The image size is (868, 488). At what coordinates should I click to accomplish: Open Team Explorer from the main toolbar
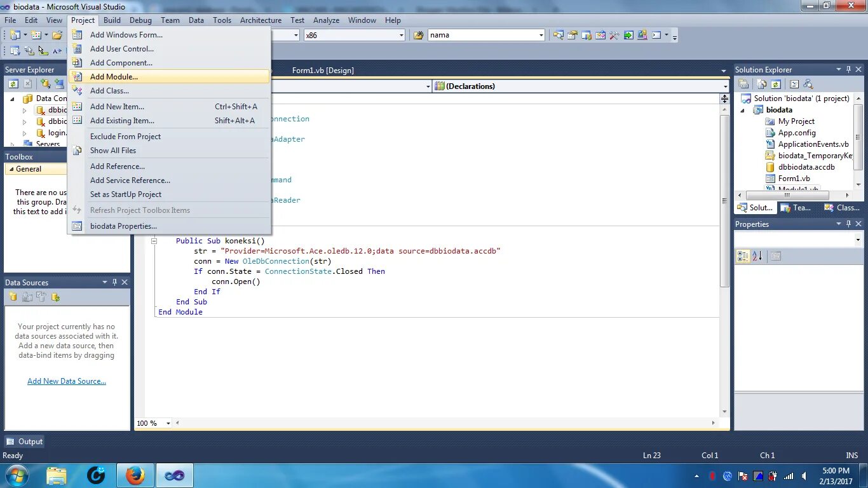(587, 35)
